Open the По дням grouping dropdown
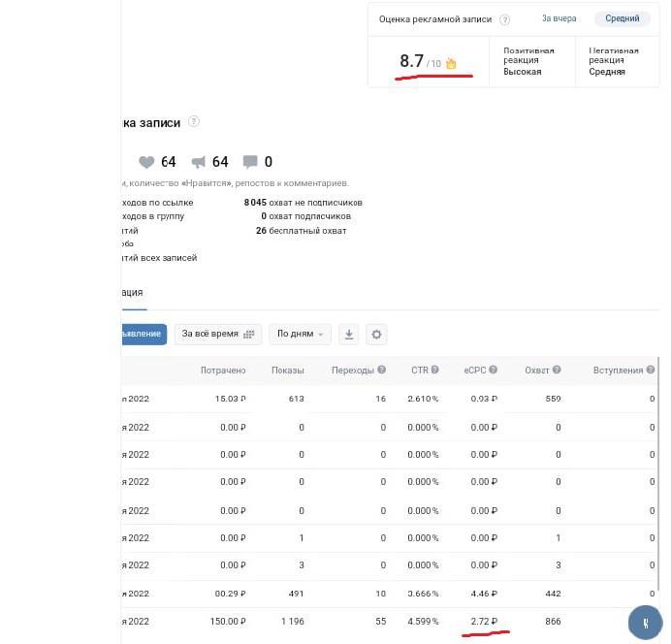Image resolution: width=671 pixels, height=644 pixels. [300, 334]
